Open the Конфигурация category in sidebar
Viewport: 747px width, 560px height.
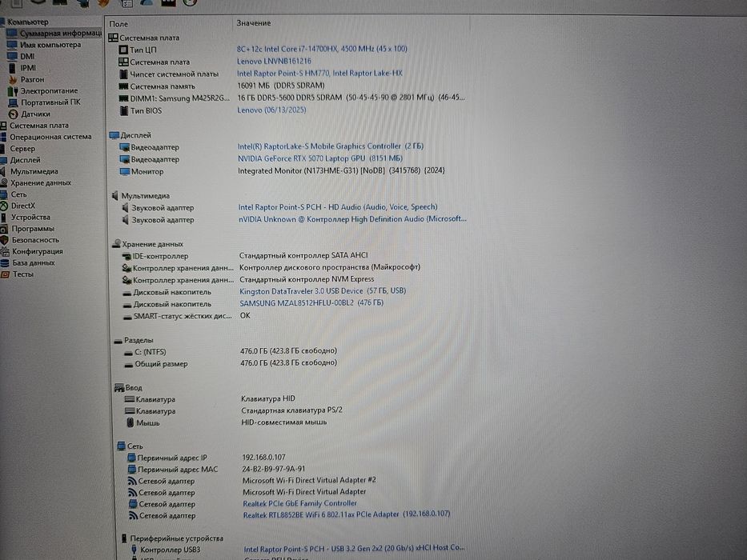(32, 251)
